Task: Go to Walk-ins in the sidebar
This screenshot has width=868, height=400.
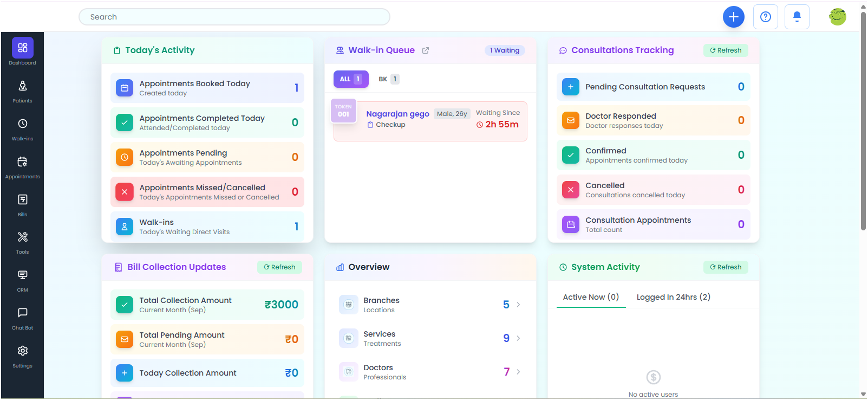Action: (x=22, y=129)
